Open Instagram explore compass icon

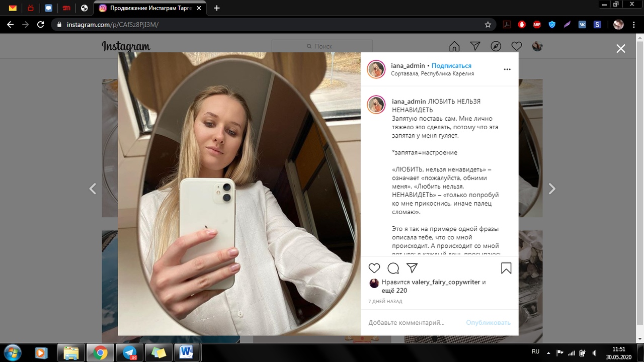pos(496,46)
